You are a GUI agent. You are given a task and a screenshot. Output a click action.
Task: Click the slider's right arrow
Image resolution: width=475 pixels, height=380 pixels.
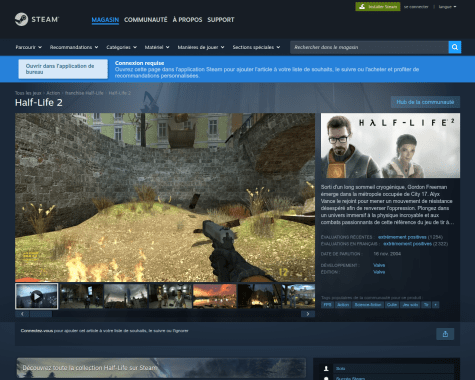(308, 314)
